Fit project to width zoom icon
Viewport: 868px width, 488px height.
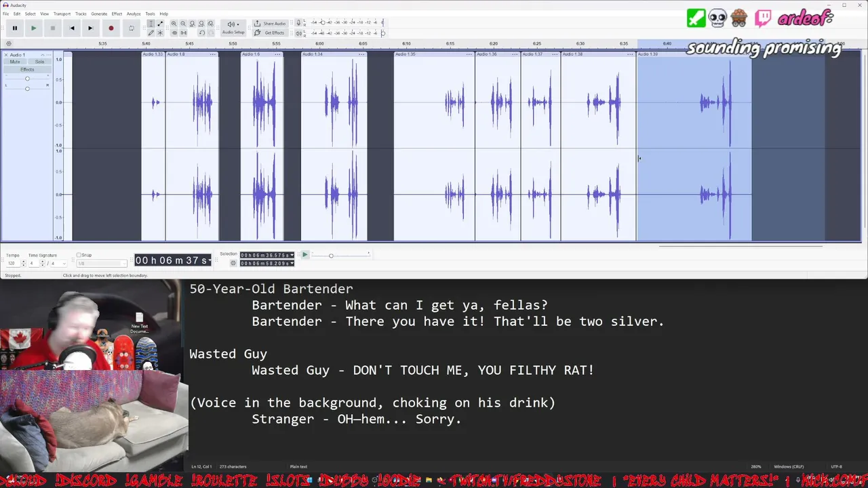tap(201, 24)
